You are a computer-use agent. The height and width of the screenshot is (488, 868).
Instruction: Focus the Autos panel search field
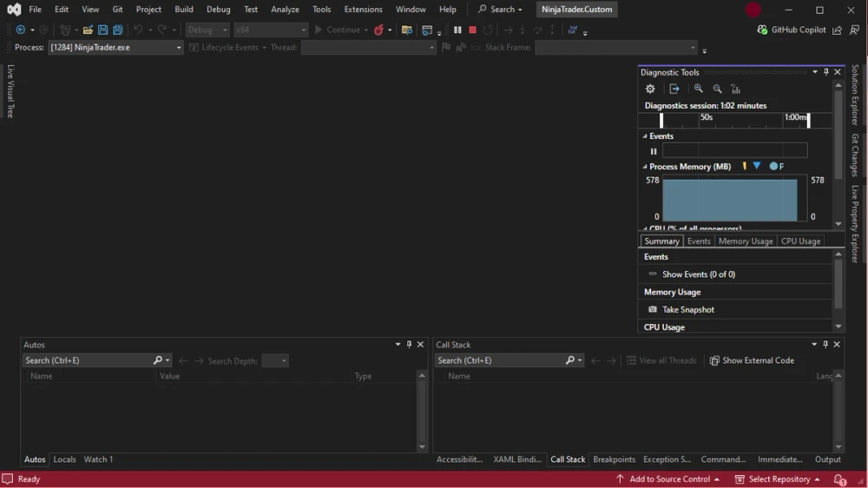pyautogui.click(x=89, y=360)
